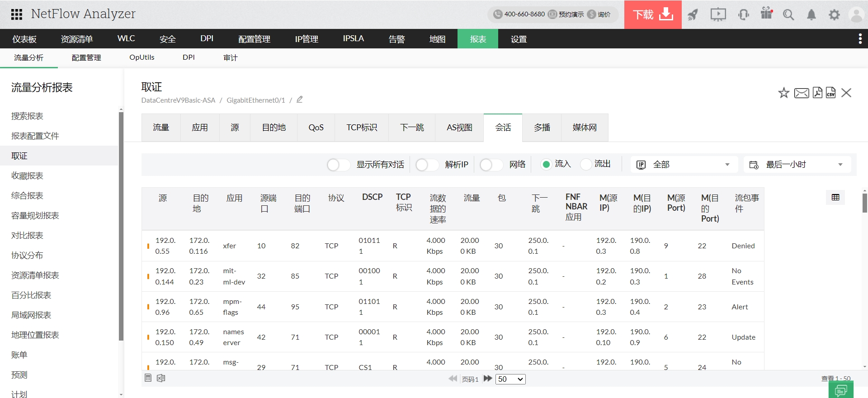Click the favorite star icon
The image size is (868, 398).
click(x=783, y=93)
